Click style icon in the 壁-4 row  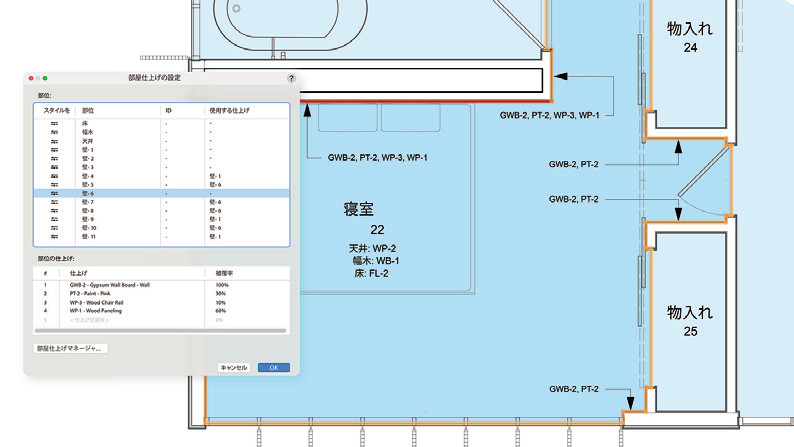(x=54, y=176)
